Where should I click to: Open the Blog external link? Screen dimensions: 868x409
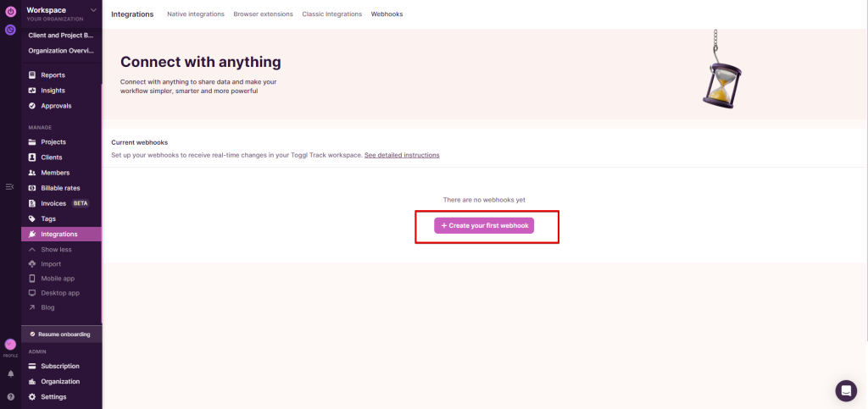[47, 307]
